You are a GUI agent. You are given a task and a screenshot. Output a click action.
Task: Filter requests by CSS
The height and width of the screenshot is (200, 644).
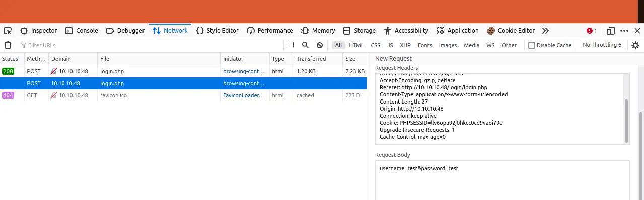(376, 45)
